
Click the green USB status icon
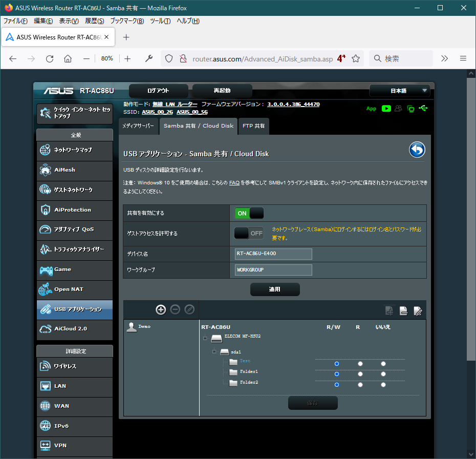point(423,108)
